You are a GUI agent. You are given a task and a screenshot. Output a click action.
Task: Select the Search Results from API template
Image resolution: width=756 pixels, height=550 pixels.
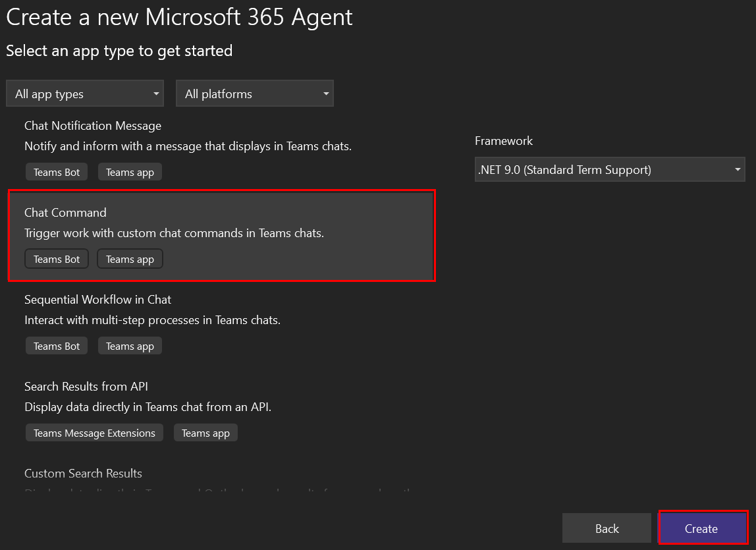222,409
